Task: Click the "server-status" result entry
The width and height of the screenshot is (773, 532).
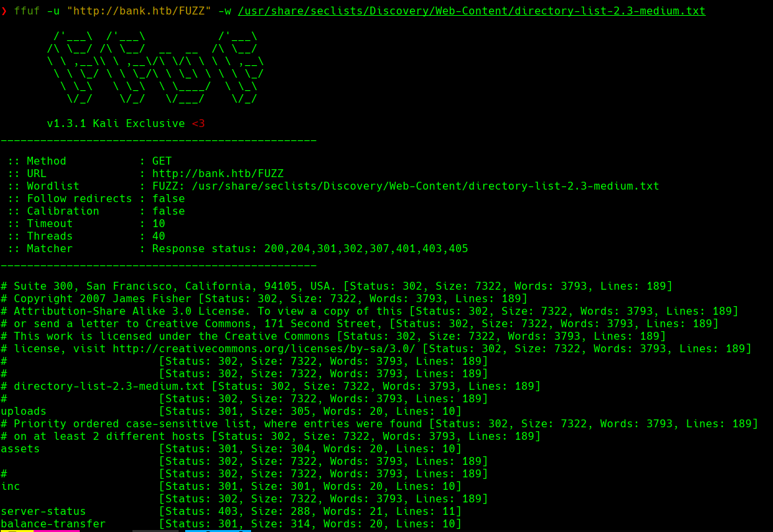Action: pos(43,512)
